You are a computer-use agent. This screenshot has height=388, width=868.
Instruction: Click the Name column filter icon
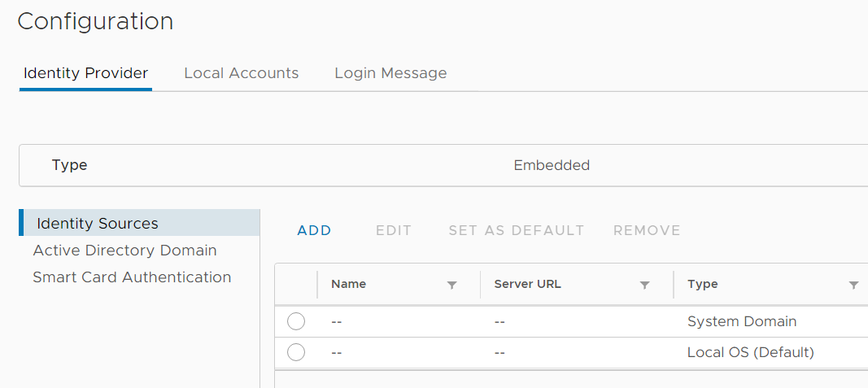tap(452, 285)
